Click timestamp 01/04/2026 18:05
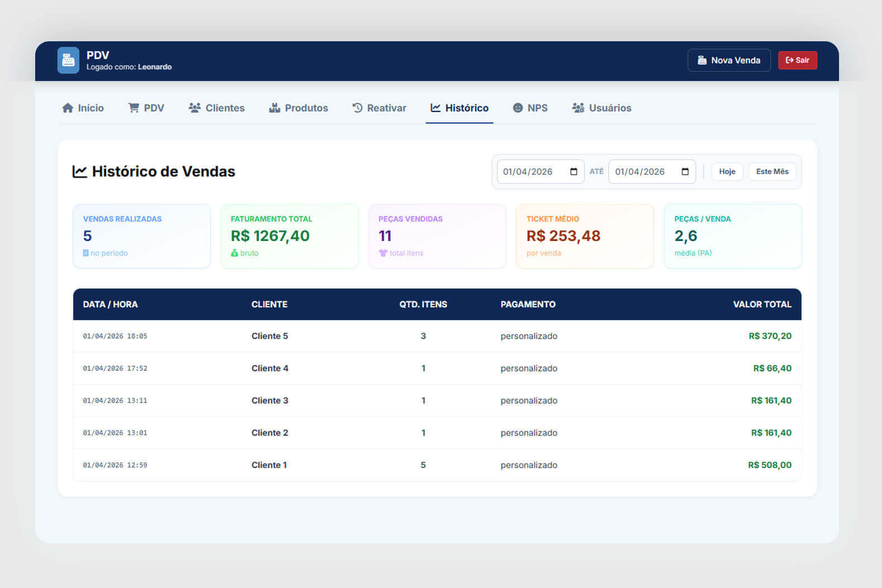The height and width of the screenshot is (588, 882). pyautogui.click(x=115, y=336)
